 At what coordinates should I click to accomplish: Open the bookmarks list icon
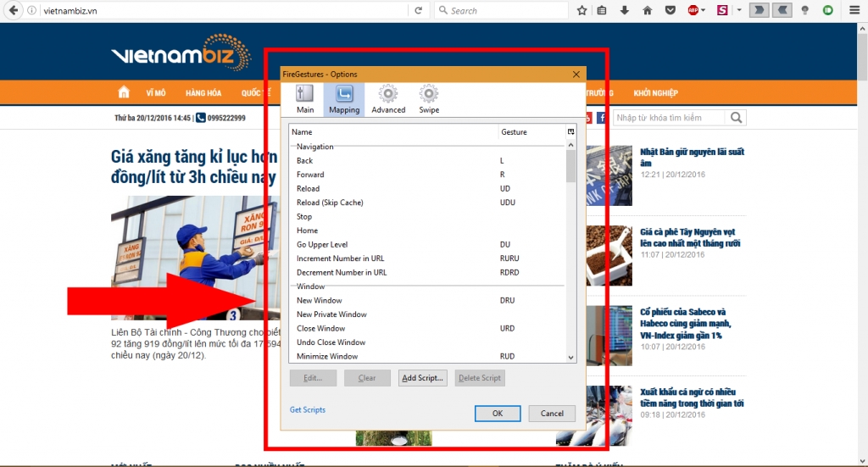602,10
